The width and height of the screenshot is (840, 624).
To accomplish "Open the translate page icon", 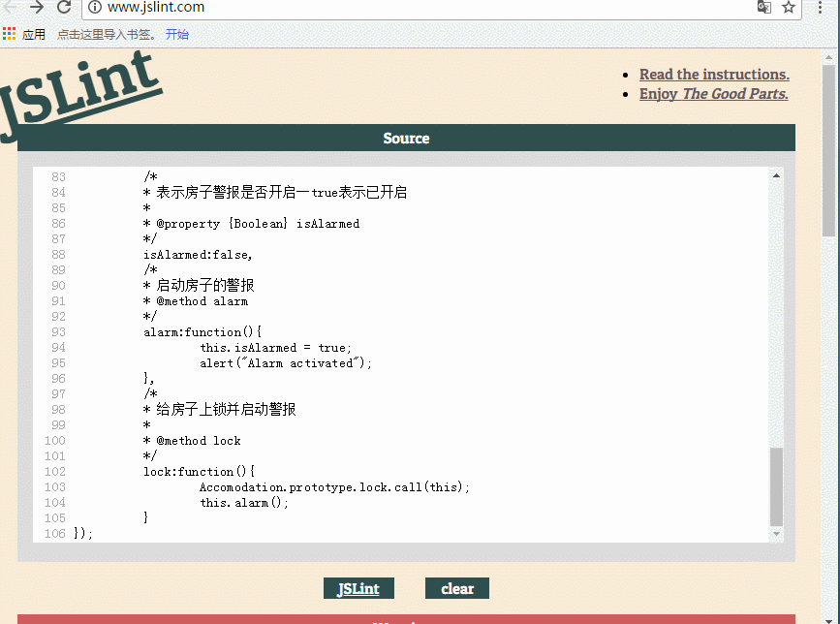I will 763,7.
